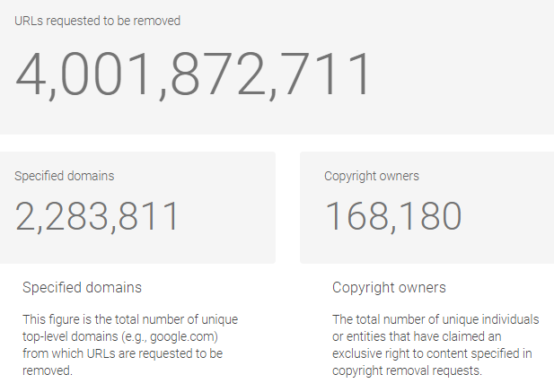554x392 pixels.
Task: Click 'This figure is the total number' line
Action: (130, 319)
